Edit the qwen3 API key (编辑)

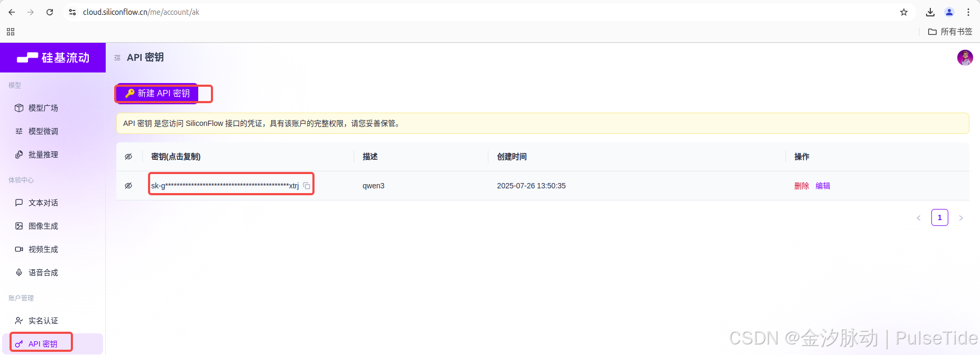[822, 186]
